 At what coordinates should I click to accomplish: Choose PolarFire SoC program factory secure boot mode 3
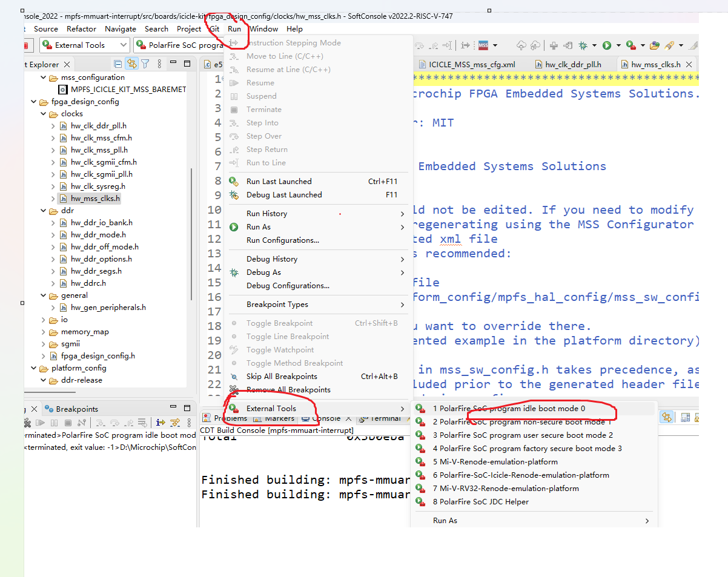tap(533, 449)
